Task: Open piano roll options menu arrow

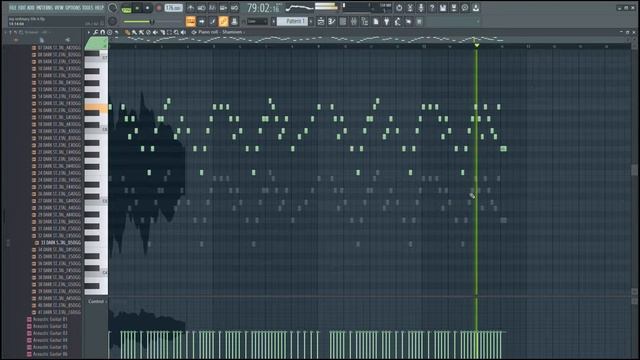Action: [x=89, y=32]
